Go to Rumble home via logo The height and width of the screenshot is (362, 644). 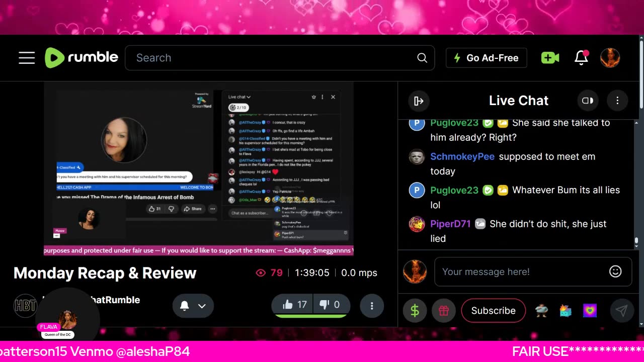[82, 58]
